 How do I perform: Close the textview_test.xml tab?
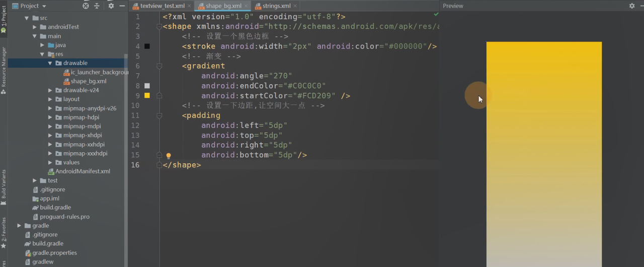coord(189,6)
